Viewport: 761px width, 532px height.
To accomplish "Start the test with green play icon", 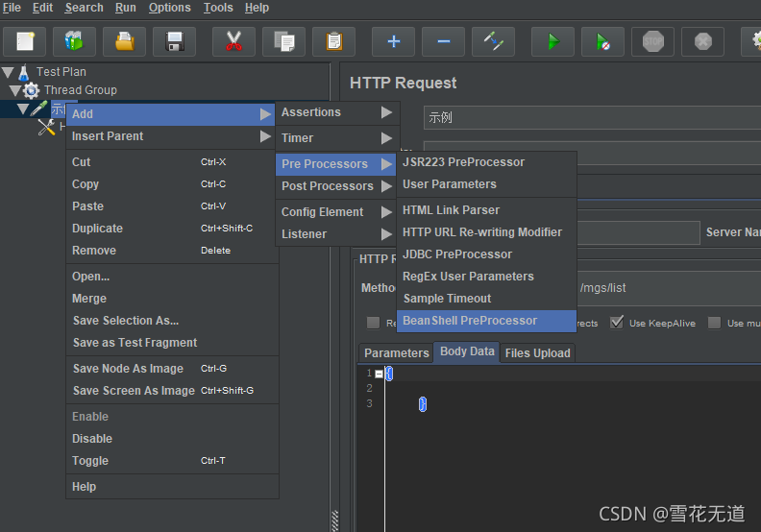I will tap(553, 41).
